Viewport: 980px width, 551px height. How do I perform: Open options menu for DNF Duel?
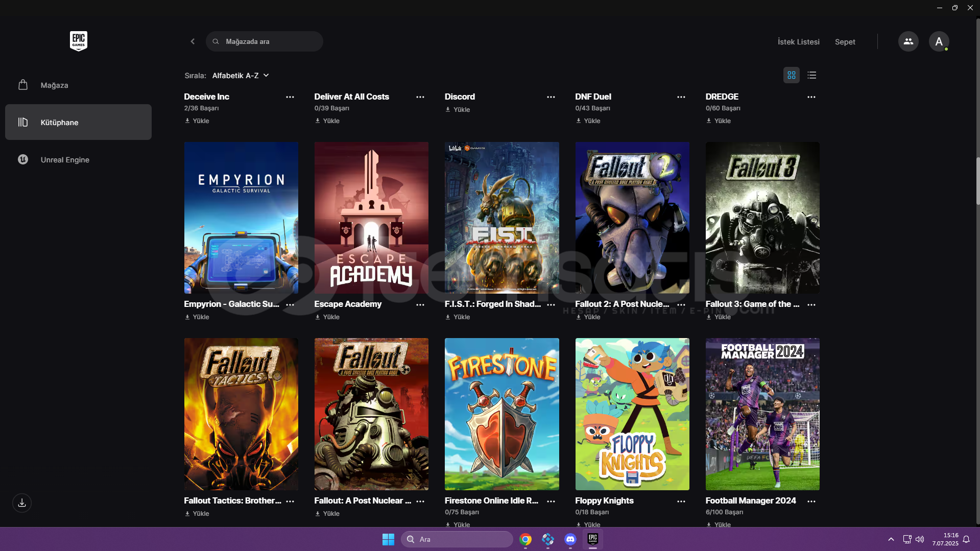tap(681, 97)
